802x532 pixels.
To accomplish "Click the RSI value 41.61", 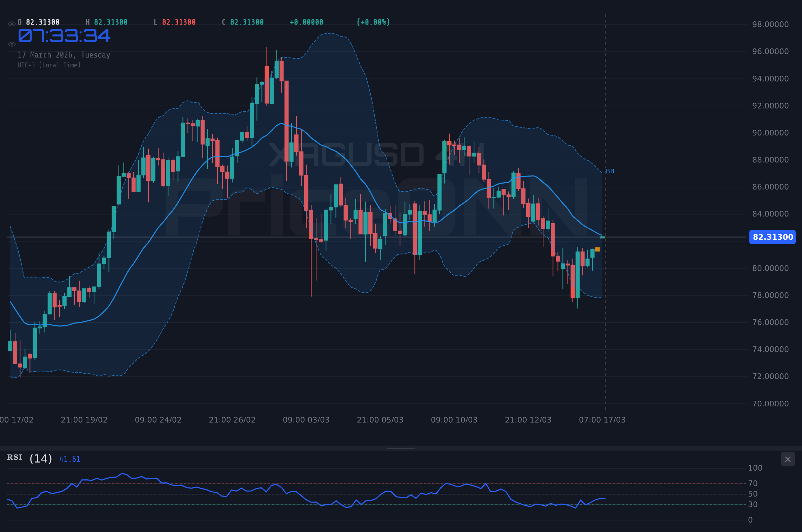I will pos(69,459).
